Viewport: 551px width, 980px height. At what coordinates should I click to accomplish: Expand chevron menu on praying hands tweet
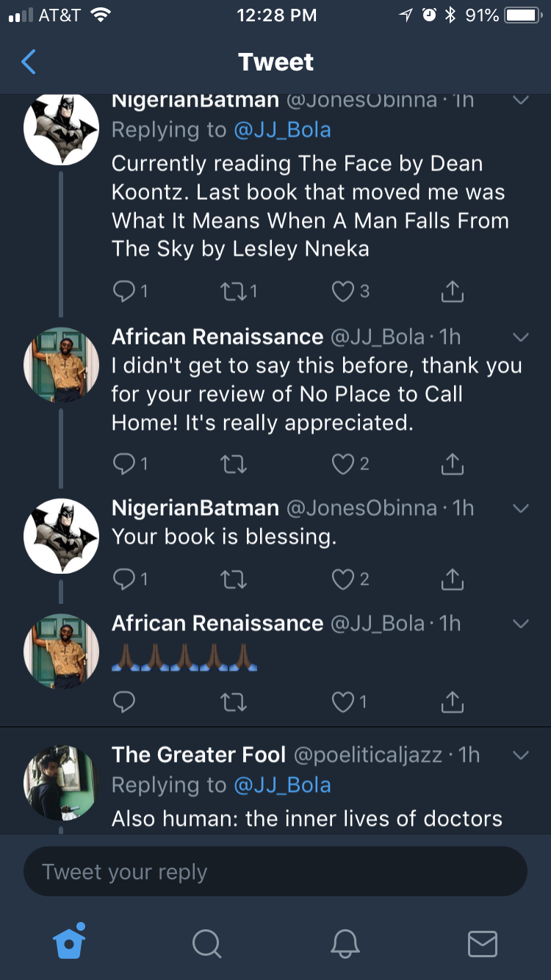(x=520, y=624)
